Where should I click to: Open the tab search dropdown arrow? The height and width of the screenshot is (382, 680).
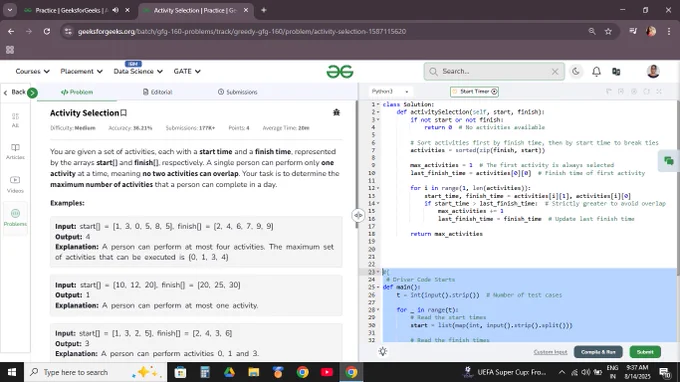point(10,10)
